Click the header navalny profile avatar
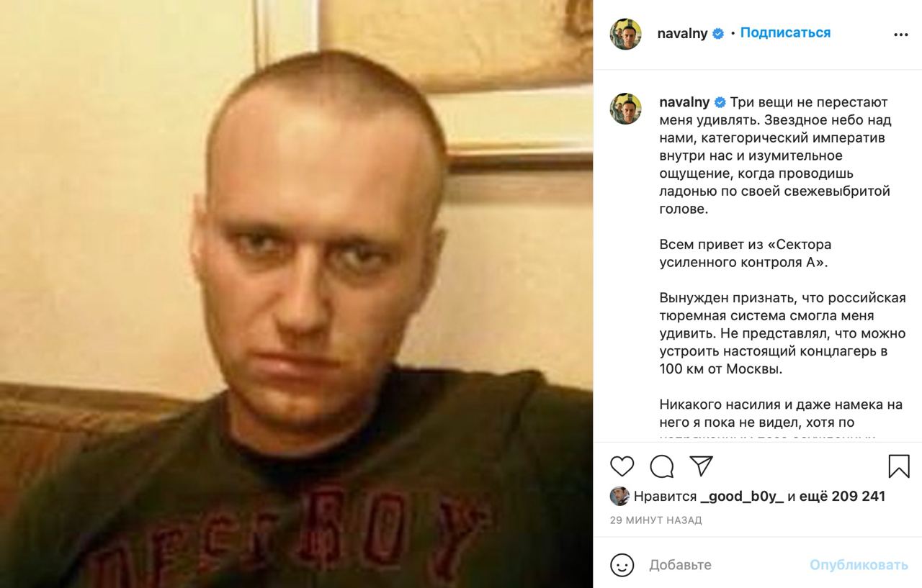 [x=625, y=34]
